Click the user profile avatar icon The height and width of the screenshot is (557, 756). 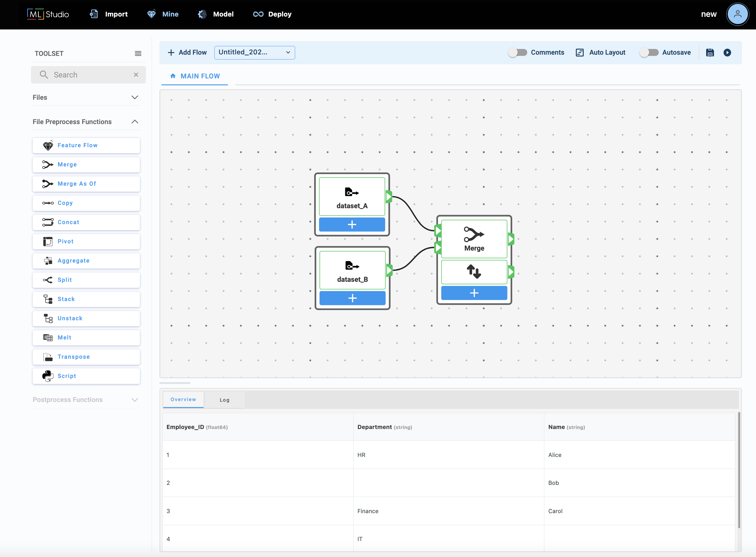pos(737,14)
